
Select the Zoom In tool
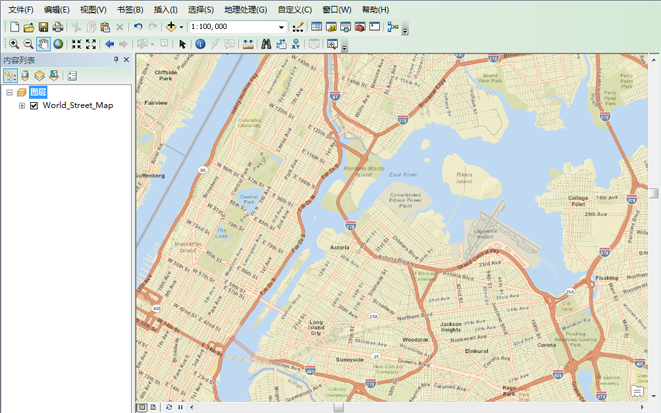click(x=13, y=44)
